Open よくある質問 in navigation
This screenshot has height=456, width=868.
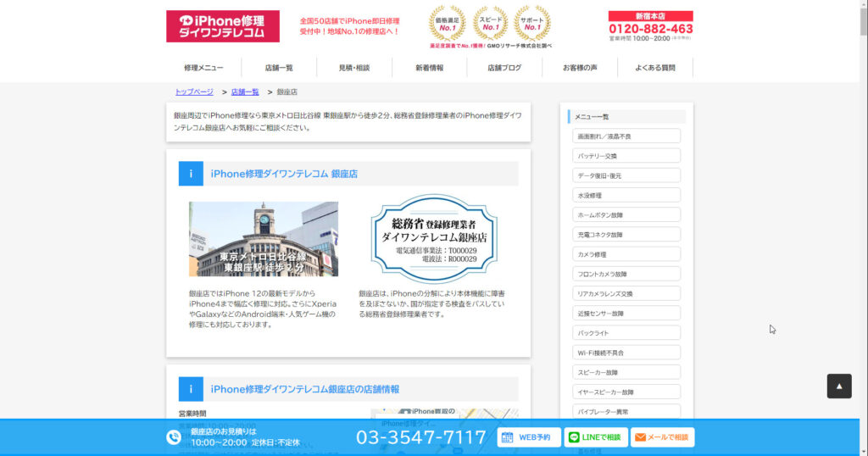click(655, 68)
